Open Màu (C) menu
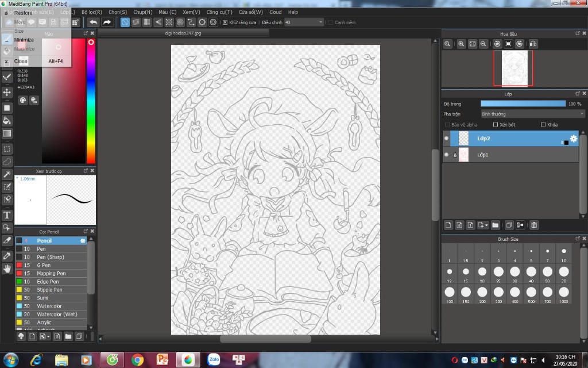Viewport: 588px width, 368px height. coord(167,12)
